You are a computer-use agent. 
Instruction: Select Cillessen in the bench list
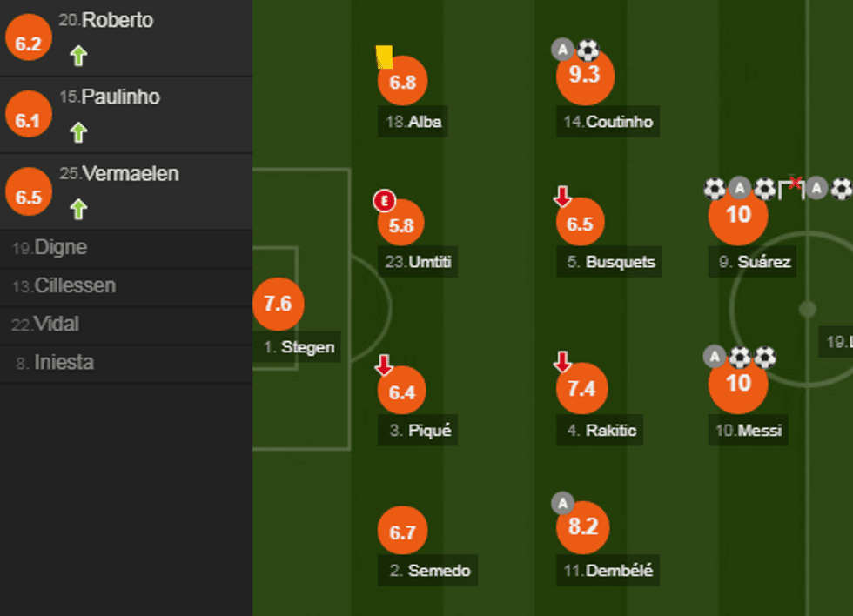(74, 286)
